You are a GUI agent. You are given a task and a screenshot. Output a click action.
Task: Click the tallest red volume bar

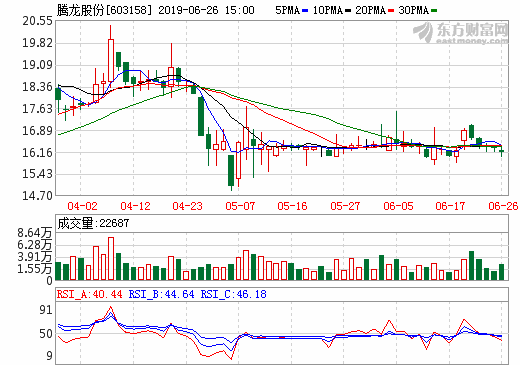[111, 259]
